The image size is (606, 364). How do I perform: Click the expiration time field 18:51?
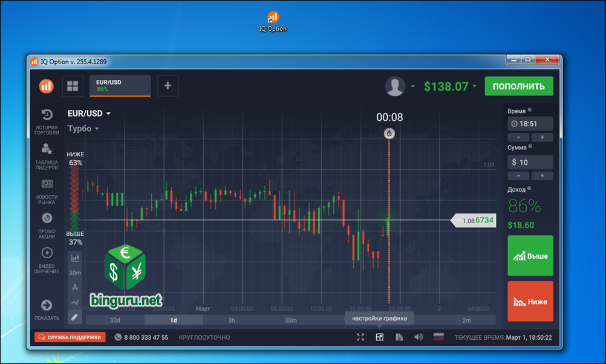(530, 124)
